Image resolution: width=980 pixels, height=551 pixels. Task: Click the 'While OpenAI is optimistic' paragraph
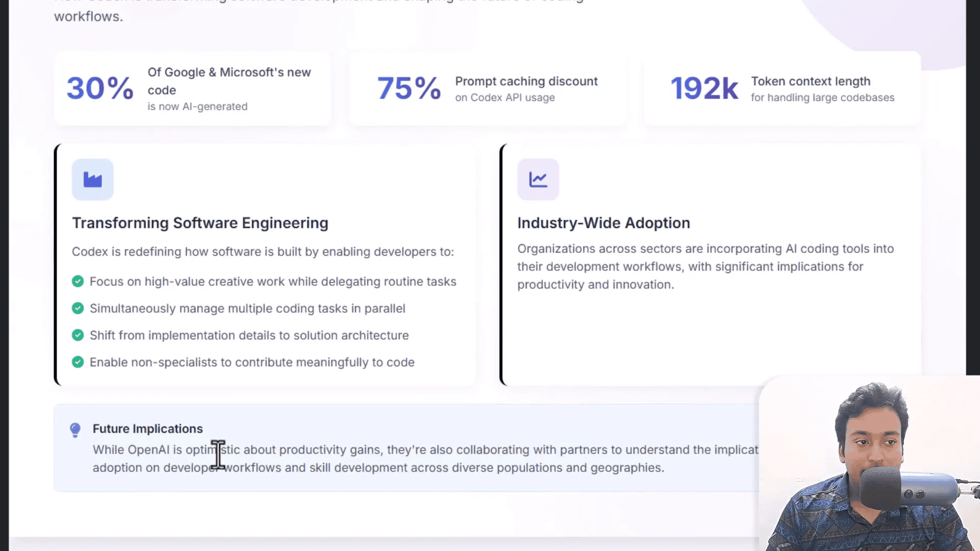coord(425,459)
